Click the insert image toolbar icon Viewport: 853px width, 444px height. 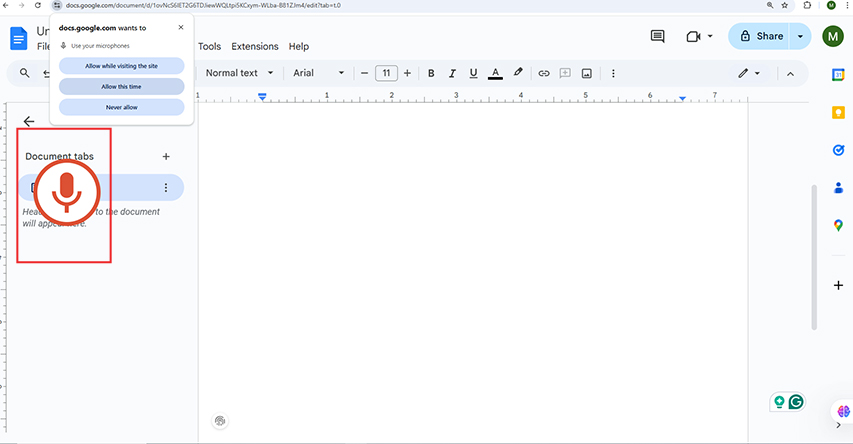tap(586, 73)
